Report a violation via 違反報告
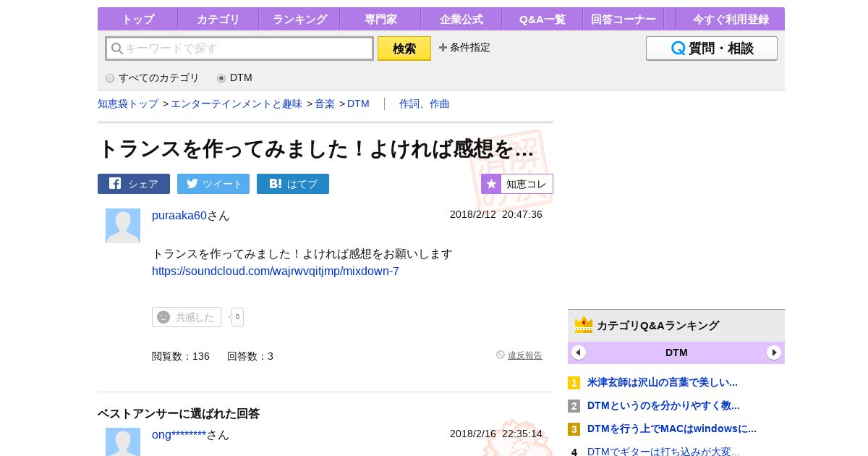This screenshot has height=456, width=868. click(x=524, y=355)
